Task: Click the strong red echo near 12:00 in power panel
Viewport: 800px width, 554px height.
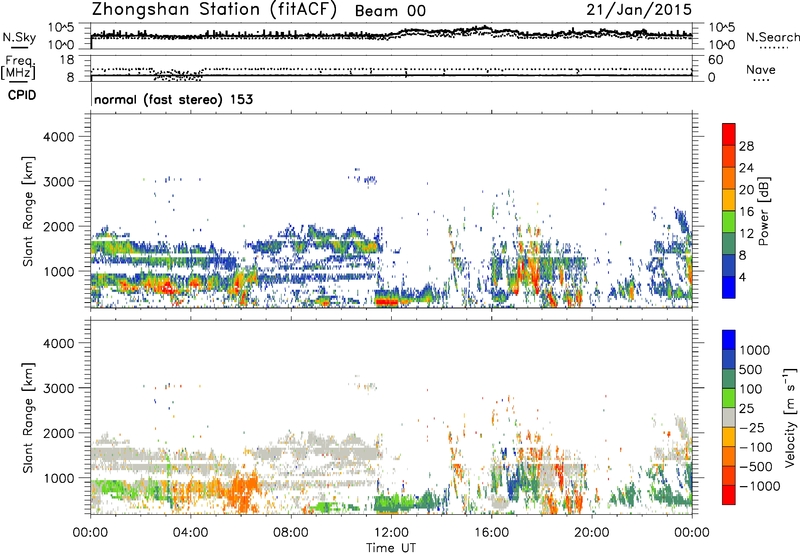Action: coord(386,301)
